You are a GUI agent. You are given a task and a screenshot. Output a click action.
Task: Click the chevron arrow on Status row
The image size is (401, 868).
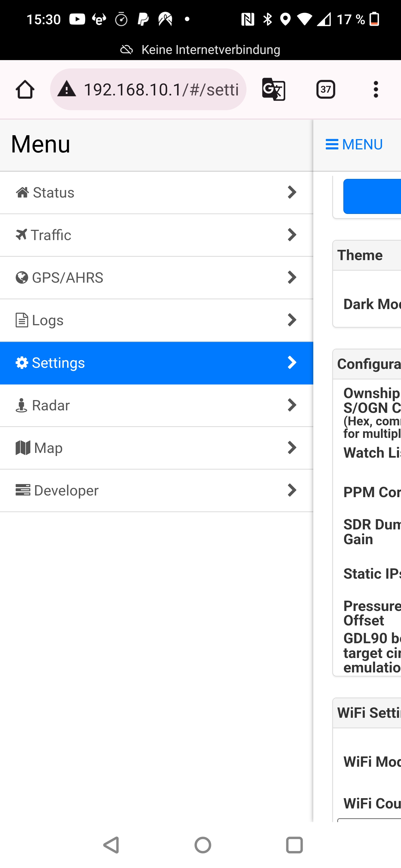pyautogui.click(x=292, y=193)
